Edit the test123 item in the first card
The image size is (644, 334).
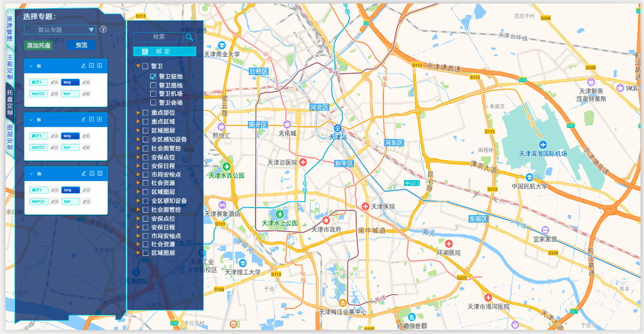pos(52,94)
